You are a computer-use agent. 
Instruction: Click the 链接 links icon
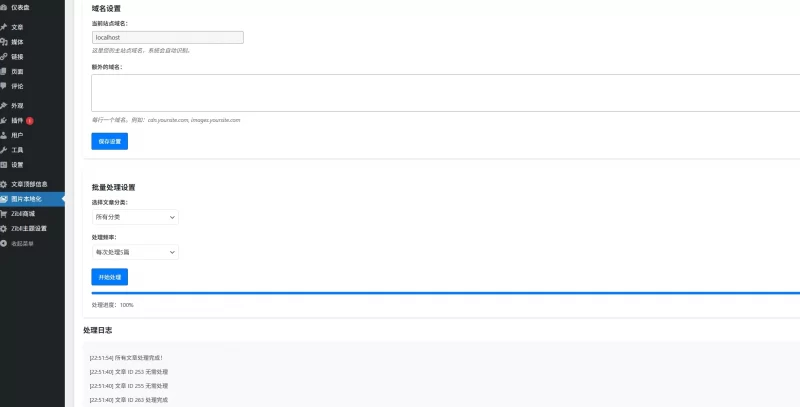pyautogui.click(x=4, y=57)
